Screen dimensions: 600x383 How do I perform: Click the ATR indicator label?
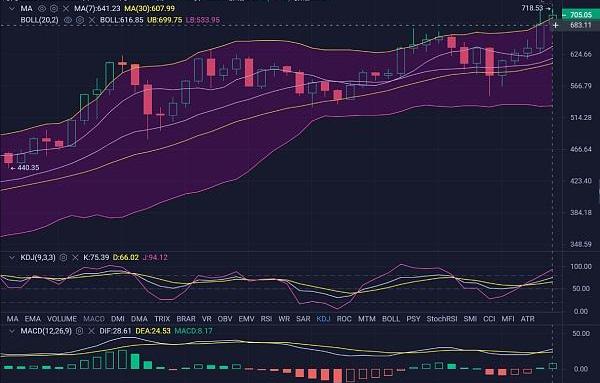(528, 319)
